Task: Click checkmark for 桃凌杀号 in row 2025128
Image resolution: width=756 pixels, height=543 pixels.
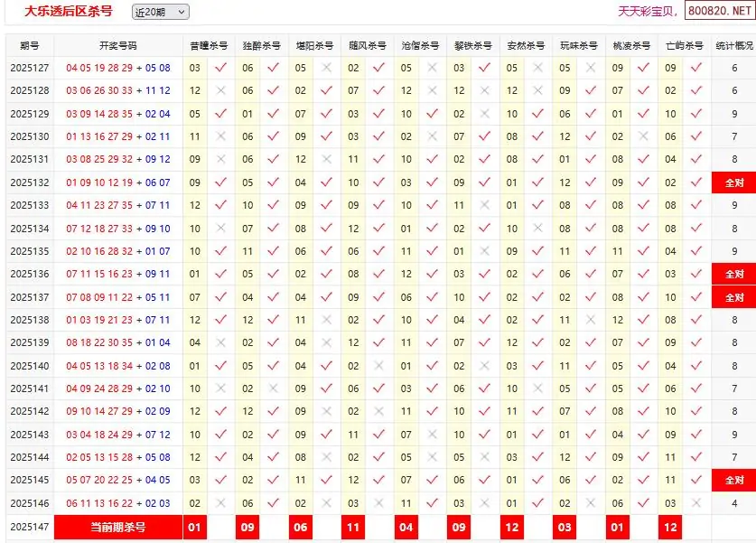Action: (643, 90)
